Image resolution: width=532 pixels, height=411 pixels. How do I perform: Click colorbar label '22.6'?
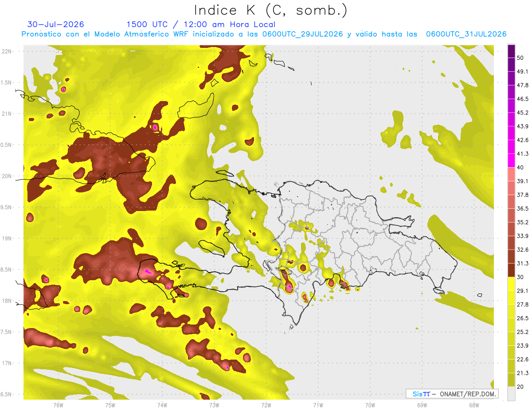tap(523, 359)
